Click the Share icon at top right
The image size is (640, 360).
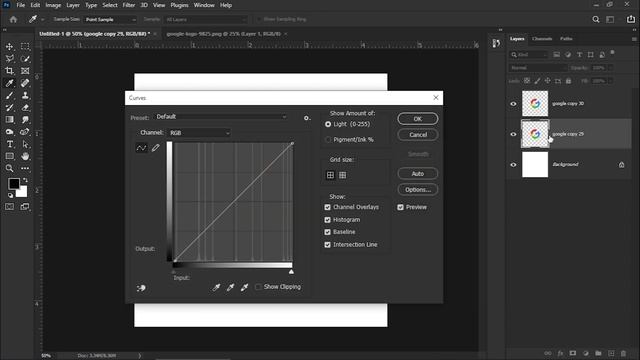tap(631, 19)
